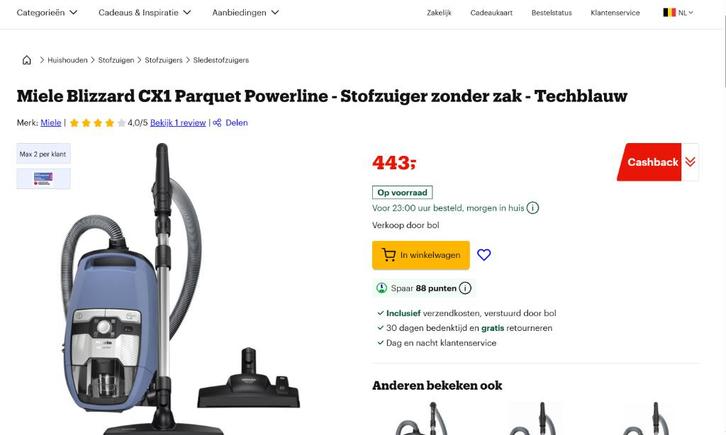Click the energy label badge thumbnail
Viewport: 726px width, 435px height.
44,179
